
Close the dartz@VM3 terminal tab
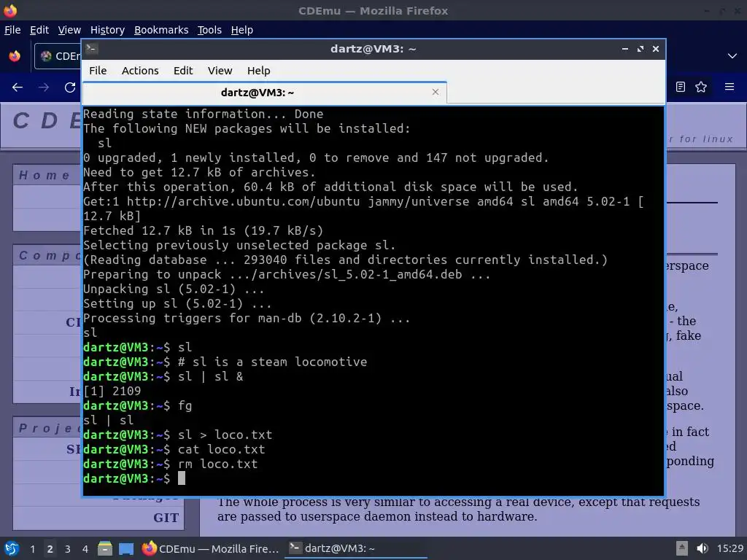pos(435,92)
